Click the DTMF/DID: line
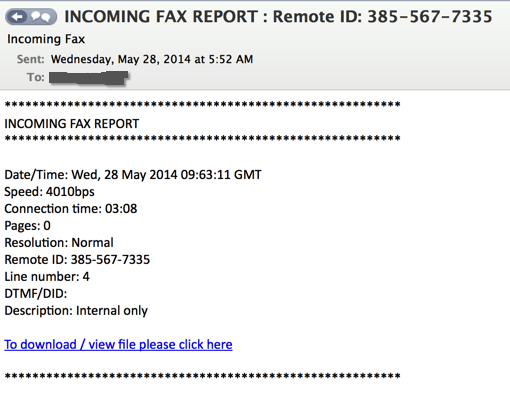The width and height of the screenshot is (510, 399). [36, 294]
